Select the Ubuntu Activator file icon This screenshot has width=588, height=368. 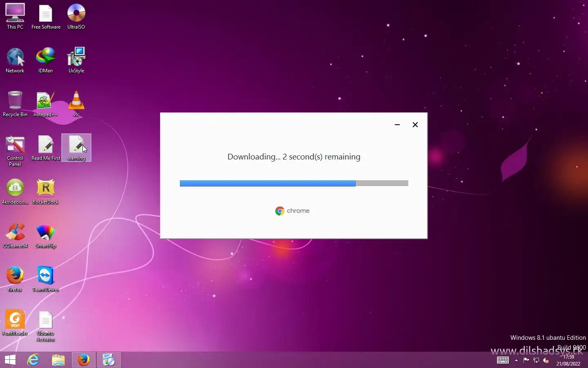46,326
